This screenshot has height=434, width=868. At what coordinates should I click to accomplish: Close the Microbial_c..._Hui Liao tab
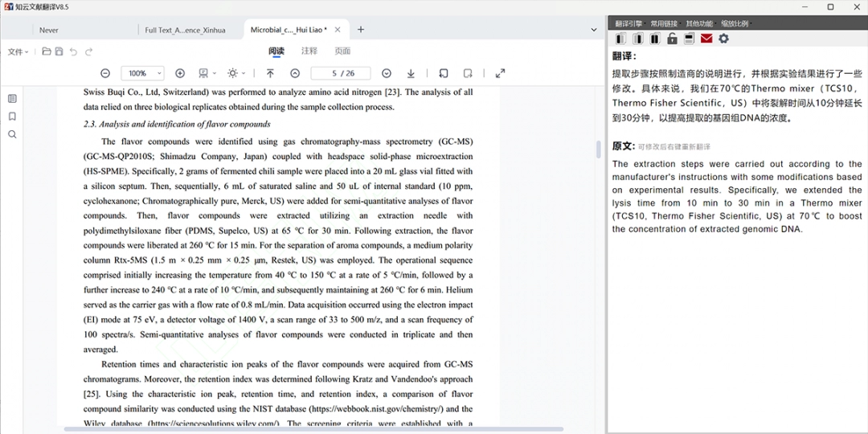point(338,30)
